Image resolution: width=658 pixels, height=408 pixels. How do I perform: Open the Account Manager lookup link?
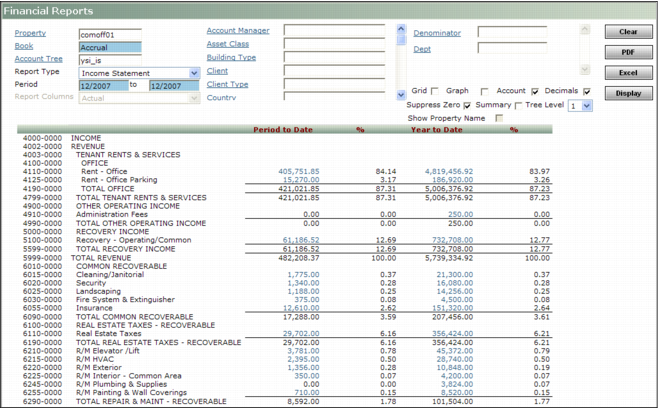click(x=238, y=31)
